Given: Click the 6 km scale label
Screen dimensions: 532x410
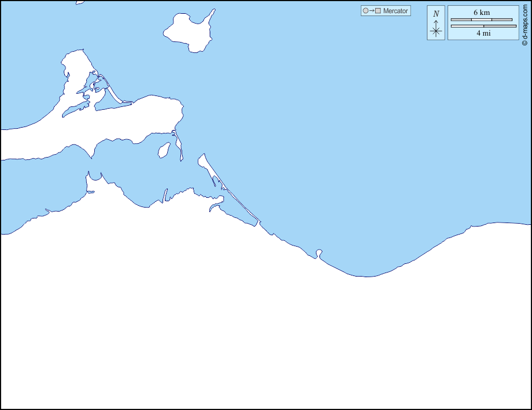Looking at the screenshot, I should (x=481, y=13).
